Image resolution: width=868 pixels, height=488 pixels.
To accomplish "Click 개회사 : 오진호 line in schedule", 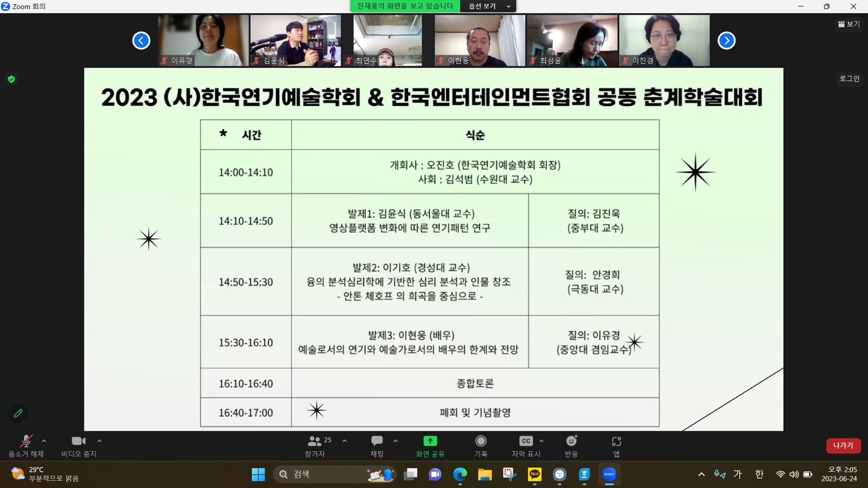I will (476, 165).
